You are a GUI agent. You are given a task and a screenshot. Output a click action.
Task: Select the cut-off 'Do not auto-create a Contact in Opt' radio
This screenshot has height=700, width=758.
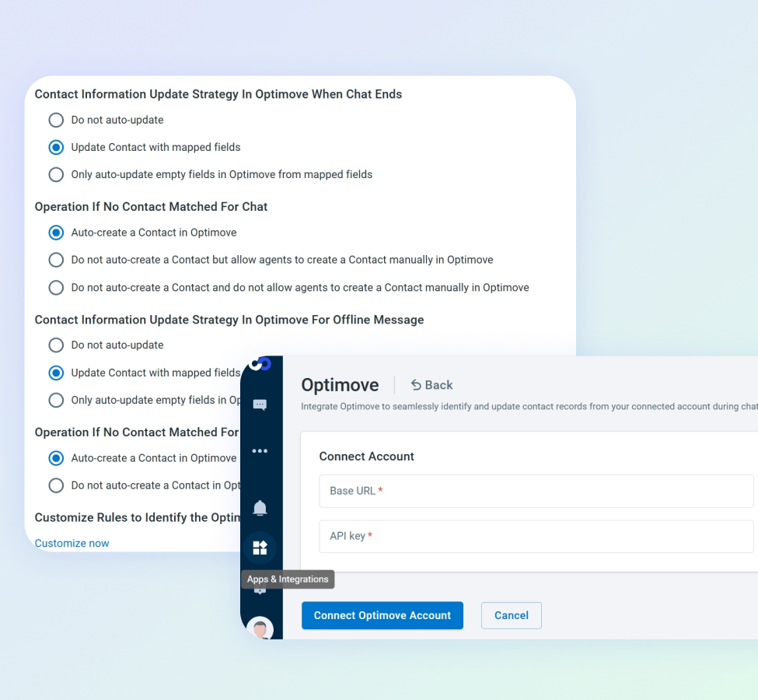coord(56,485)
